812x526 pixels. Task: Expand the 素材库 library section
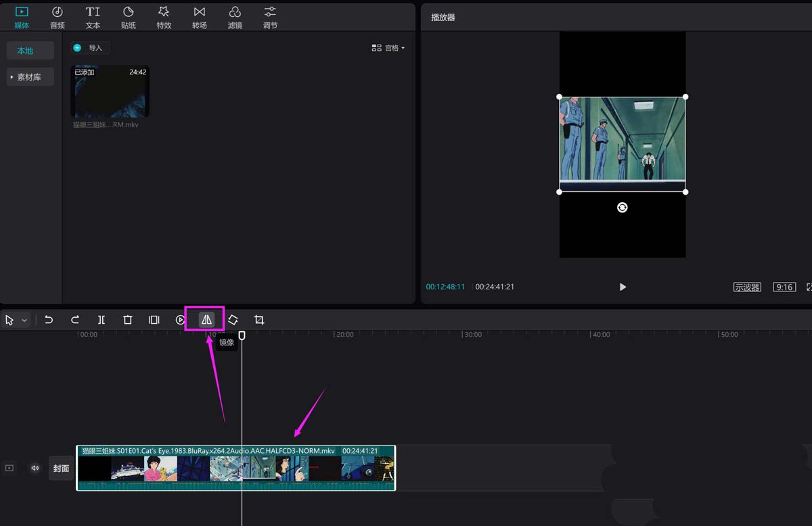pyautogui.click(x=30, y=77)
